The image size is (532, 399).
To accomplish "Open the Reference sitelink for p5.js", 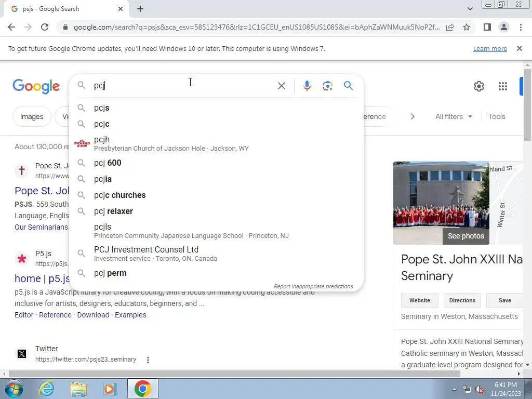I will 55,315.
